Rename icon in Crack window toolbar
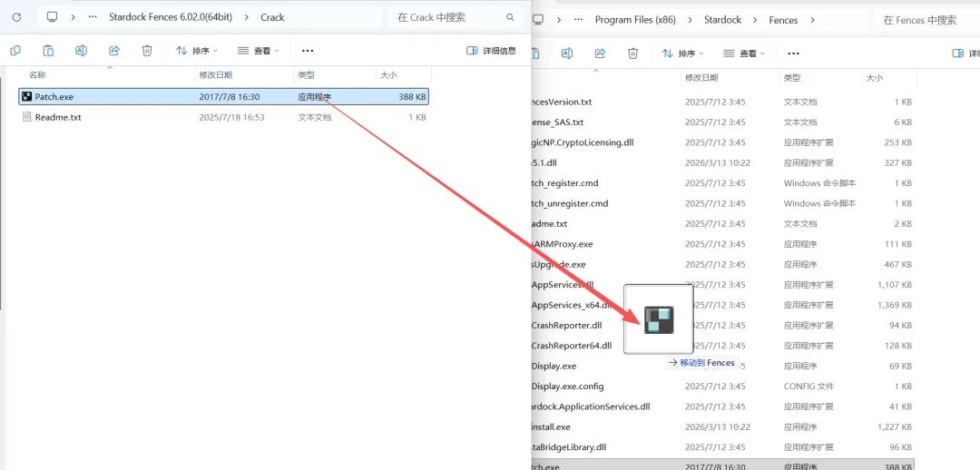The image size is (980, 470). click(81, 51)
